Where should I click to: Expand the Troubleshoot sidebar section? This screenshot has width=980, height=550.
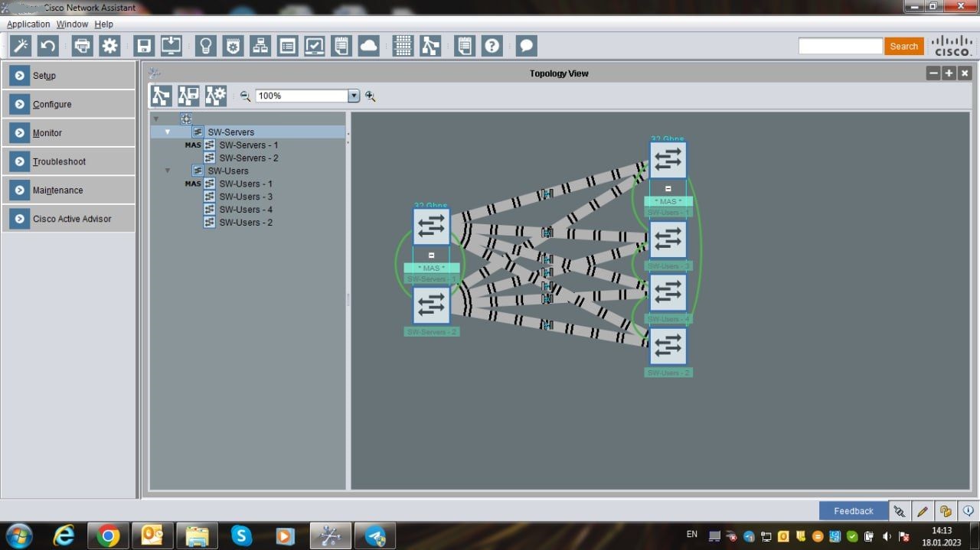pos(68,161)
